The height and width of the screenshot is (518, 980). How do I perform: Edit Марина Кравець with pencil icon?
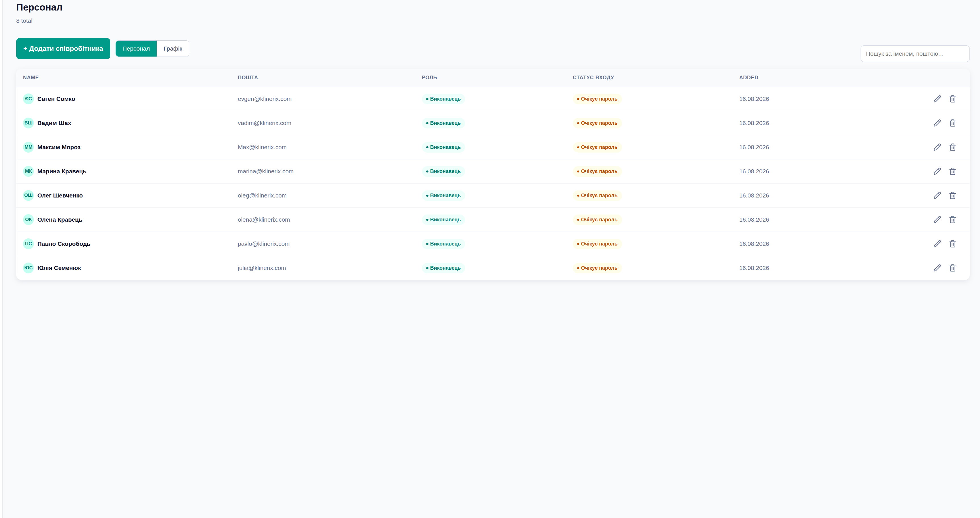tap(937, 171)
